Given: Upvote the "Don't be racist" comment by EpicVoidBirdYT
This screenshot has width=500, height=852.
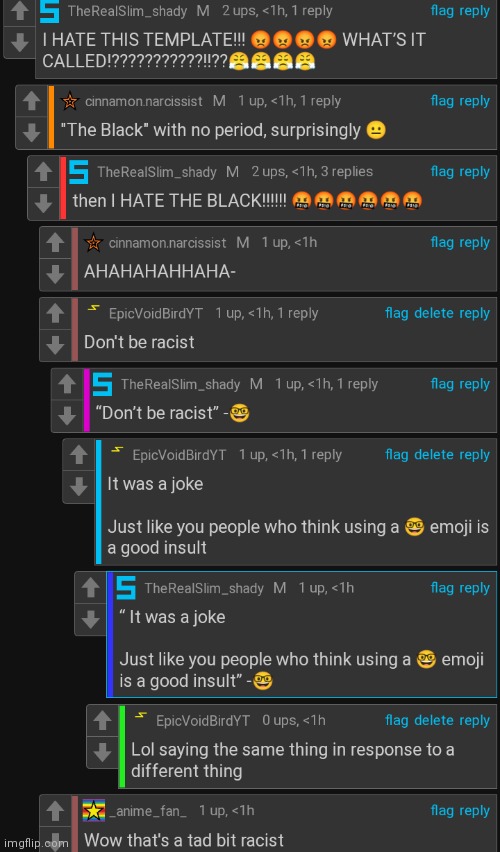Looking at the screenshot, I should coord(55,314).
